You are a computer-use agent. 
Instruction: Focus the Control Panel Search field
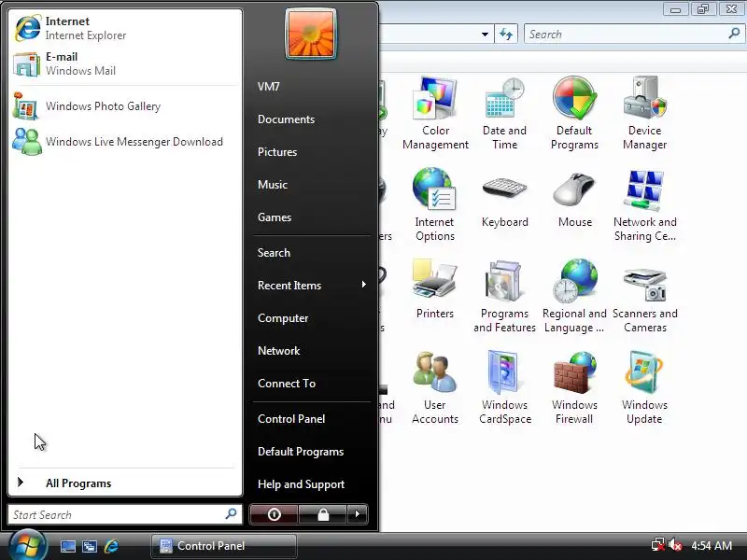(633, 35)
